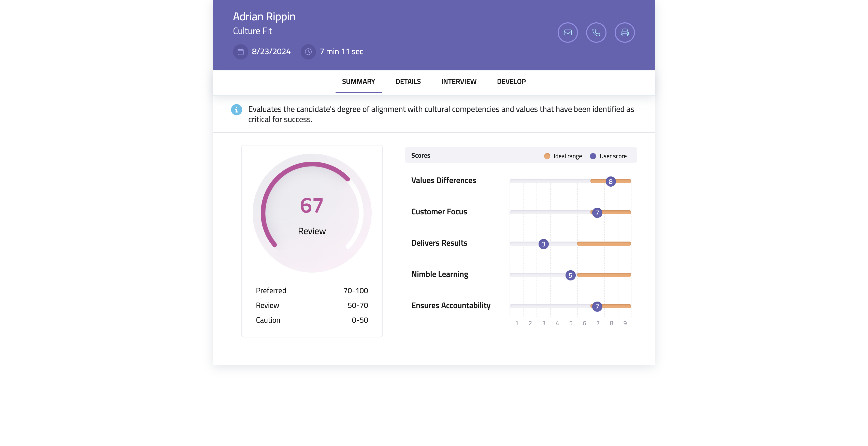
Task: Click the Preferred range label
Action: (x=271, y=291)
